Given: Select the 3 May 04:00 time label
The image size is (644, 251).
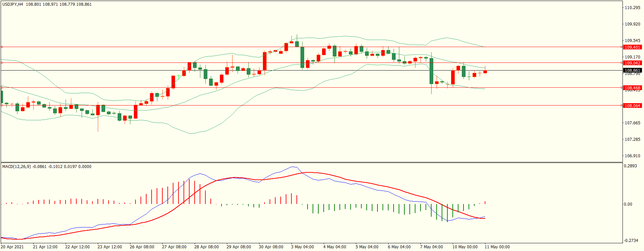Looking at the screenshot, I should tap(302, 247).
